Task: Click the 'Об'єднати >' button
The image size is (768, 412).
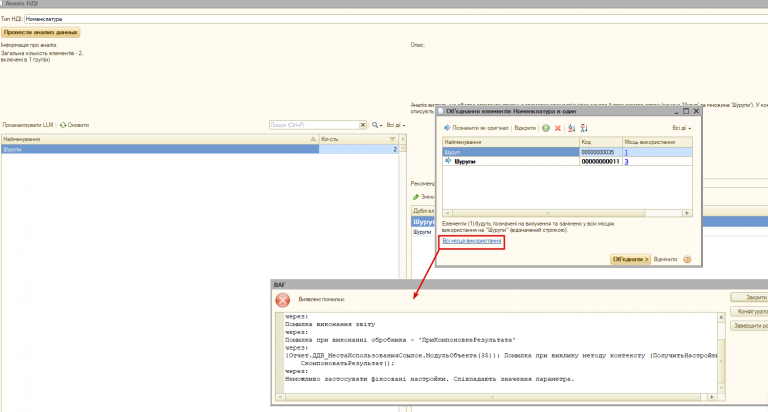Action: 630,259
